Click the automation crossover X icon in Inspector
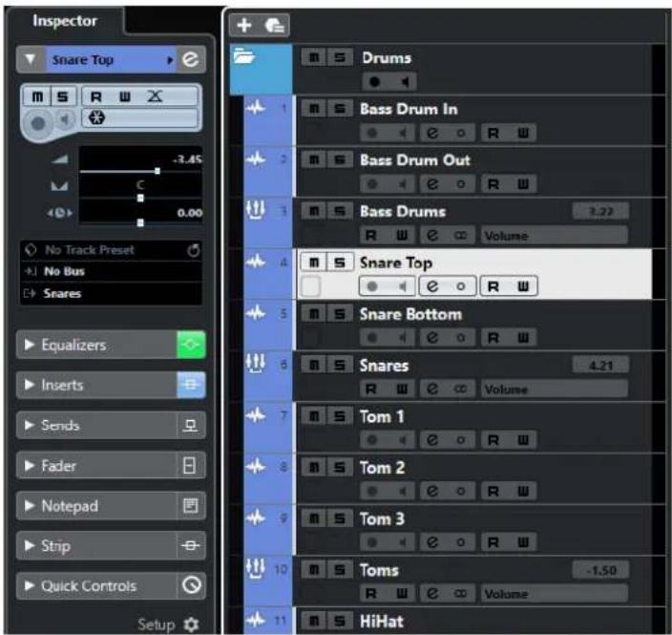672x635 pixels. pyautogui.click(x=155, y=96)
